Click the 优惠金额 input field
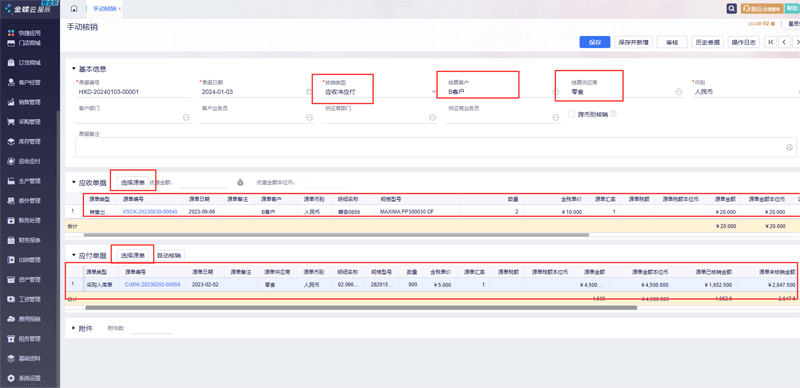Screen dimensions: 800x388 [203, 183]
